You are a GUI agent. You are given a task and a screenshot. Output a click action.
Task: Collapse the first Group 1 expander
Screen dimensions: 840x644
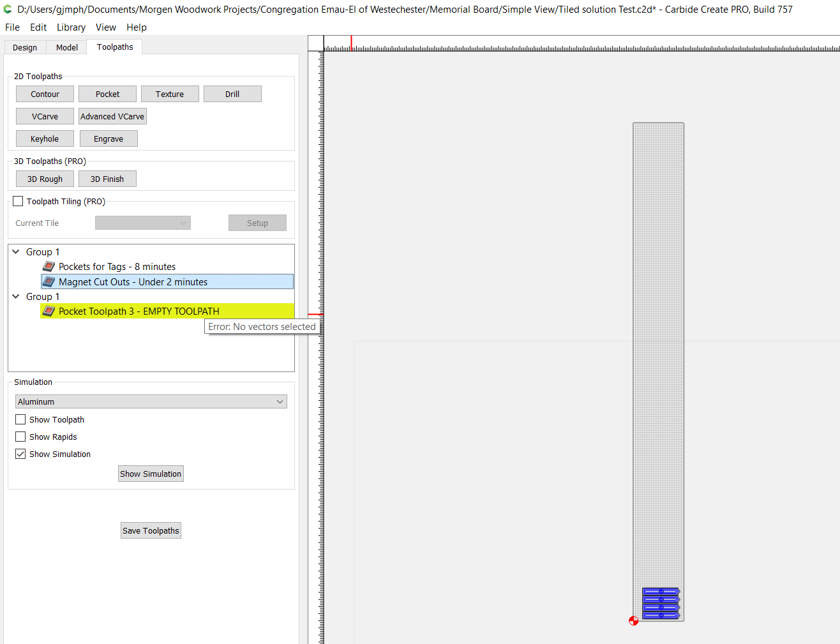tap(16, 251)
